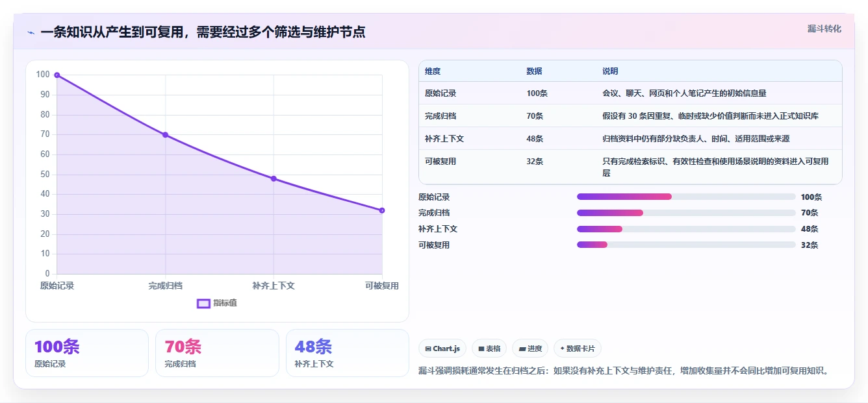Screen dimensions: 868x403
Task: Open the 48条 补齐上下文 stat card
Action: click(x=348, y=353)
